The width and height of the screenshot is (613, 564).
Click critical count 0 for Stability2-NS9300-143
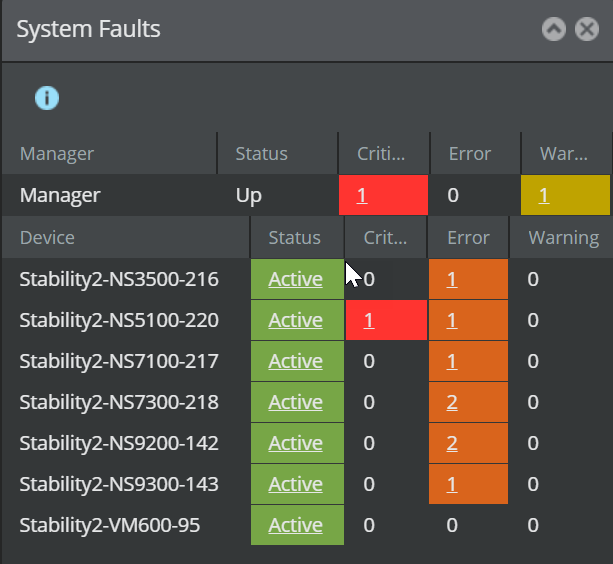pyautogui.click(x=369, y=484)
